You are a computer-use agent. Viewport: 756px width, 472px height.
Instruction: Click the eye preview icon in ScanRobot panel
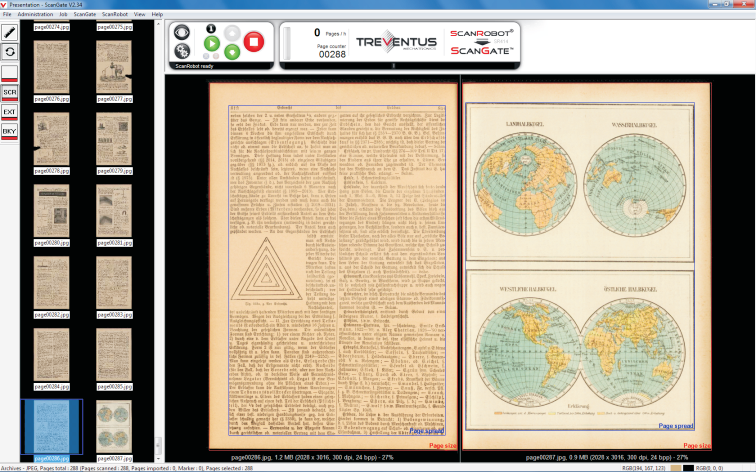(182, 31)
